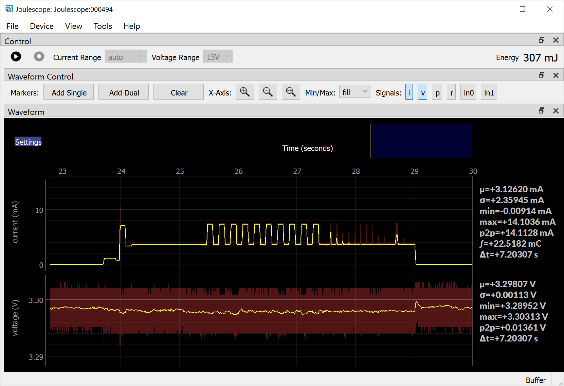Undock the Control panel
This screenshot has width=564, height=386.
coord(541,40)
